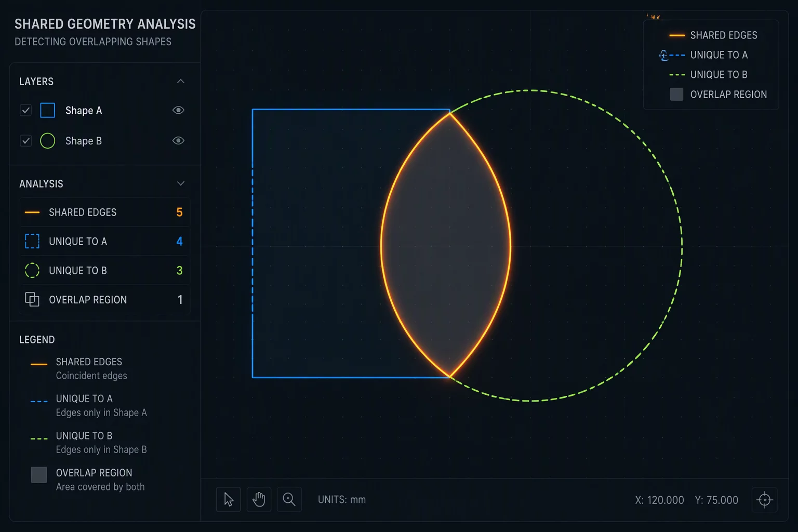Click the UNITS: mm label
The width and height of the screenshot is (798, 532).
(x=342, y=500)
